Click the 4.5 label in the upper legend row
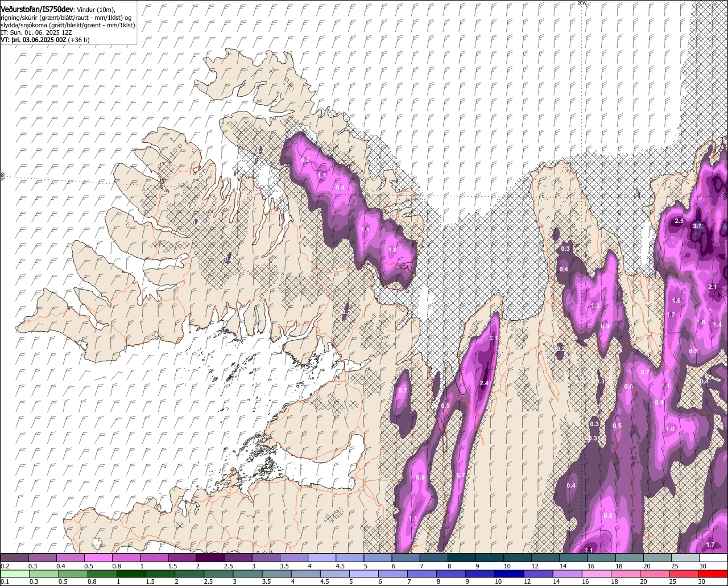728x586 pixels. coord(340,566)
